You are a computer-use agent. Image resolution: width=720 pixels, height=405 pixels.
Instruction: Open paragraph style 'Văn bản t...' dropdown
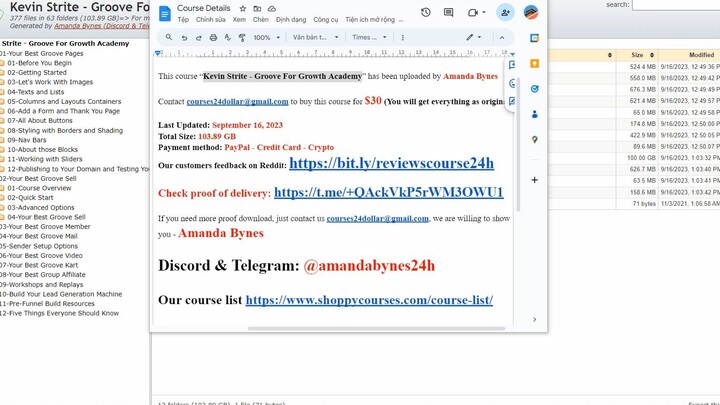click(315, 37)
